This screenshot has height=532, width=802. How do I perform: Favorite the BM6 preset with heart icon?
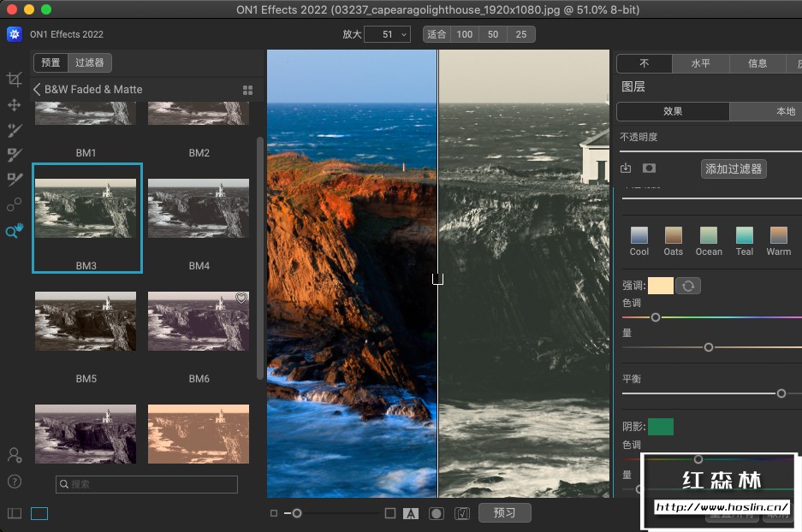(241, 299)
